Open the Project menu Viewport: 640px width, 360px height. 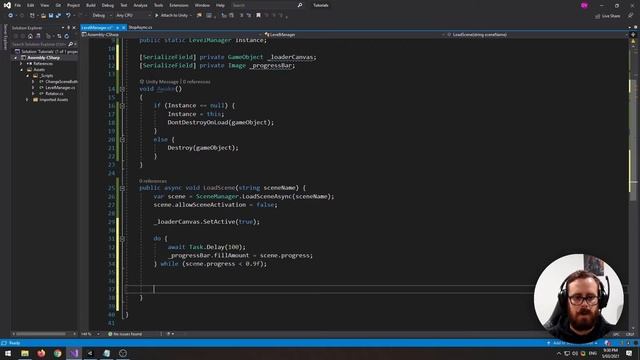73,5
